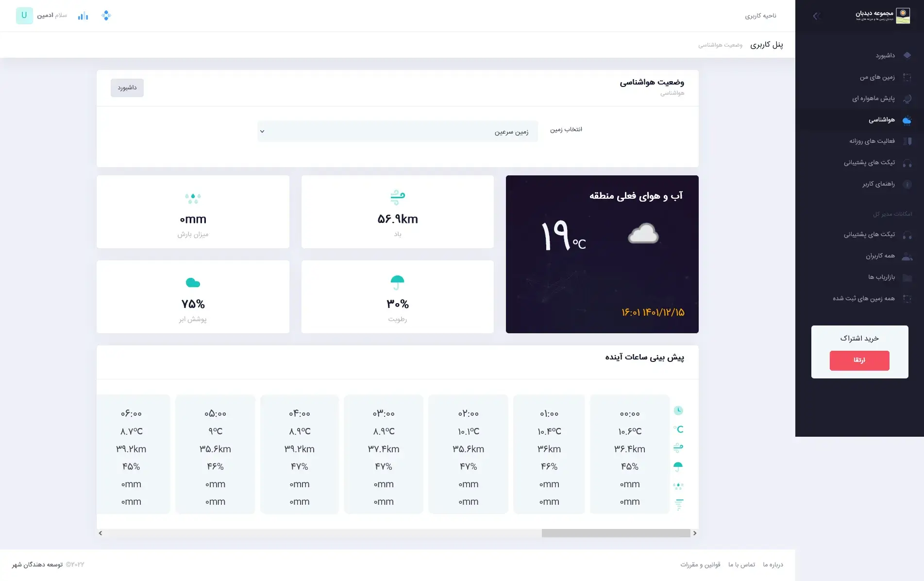Click the cloud icon in the پوشش ابر card

pos(193,283)
